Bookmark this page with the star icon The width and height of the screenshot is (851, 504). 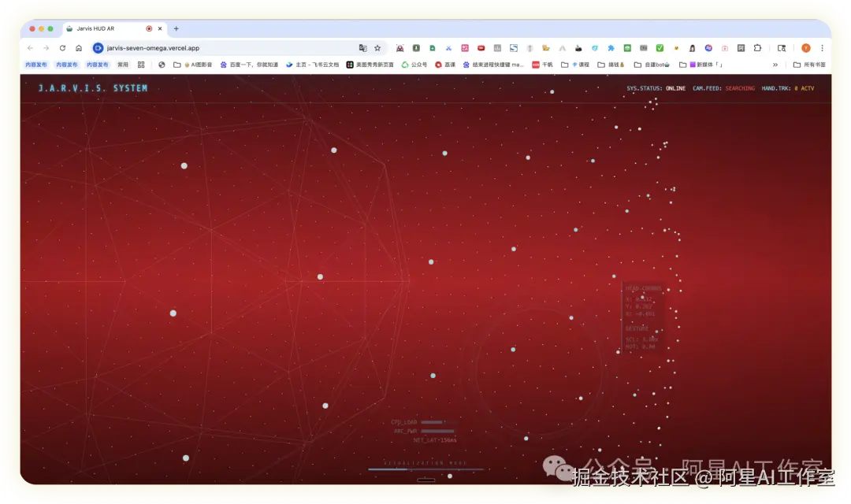click(x=377, y=48)
